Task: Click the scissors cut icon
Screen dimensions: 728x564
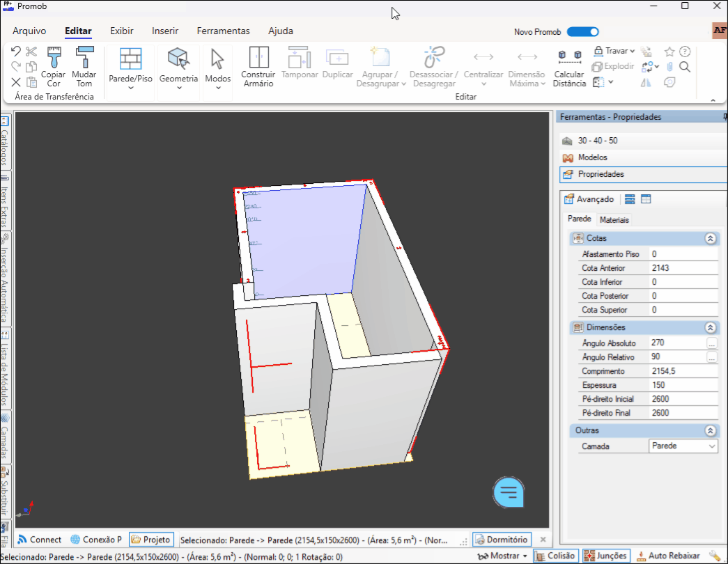Action: pos(31,52)
